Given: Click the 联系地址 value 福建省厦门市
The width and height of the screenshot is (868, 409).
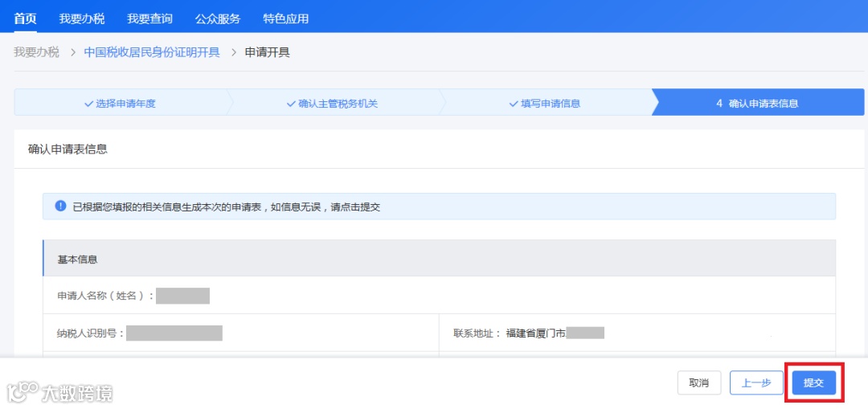Looking at the screenshot, I should click(x=536, y=333).
